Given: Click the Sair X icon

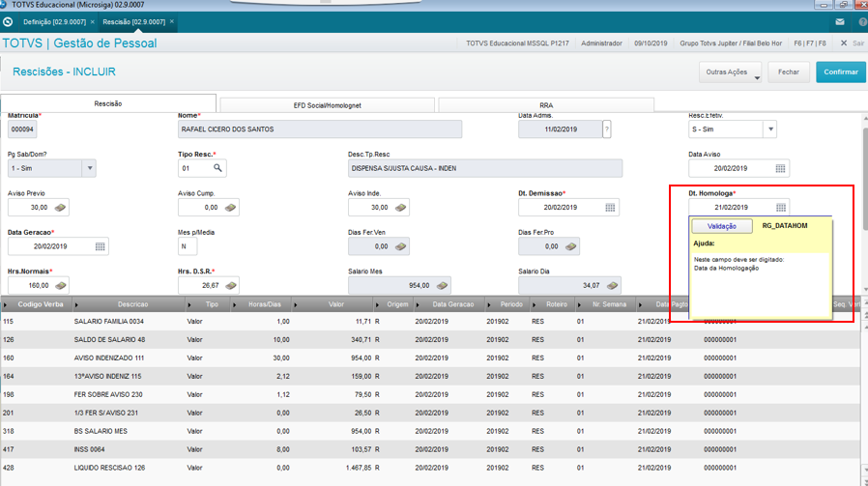Looking at the screenshot, I should (x=844, y=43).
